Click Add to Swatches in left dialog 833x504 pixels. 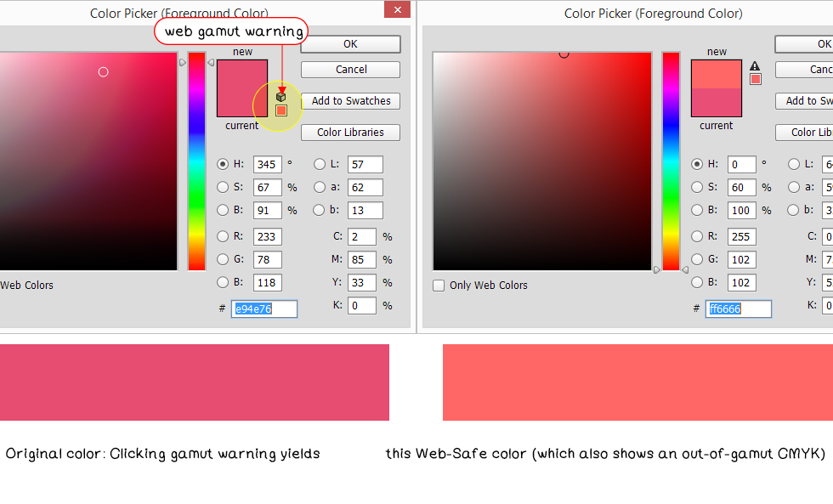(350, 101)
